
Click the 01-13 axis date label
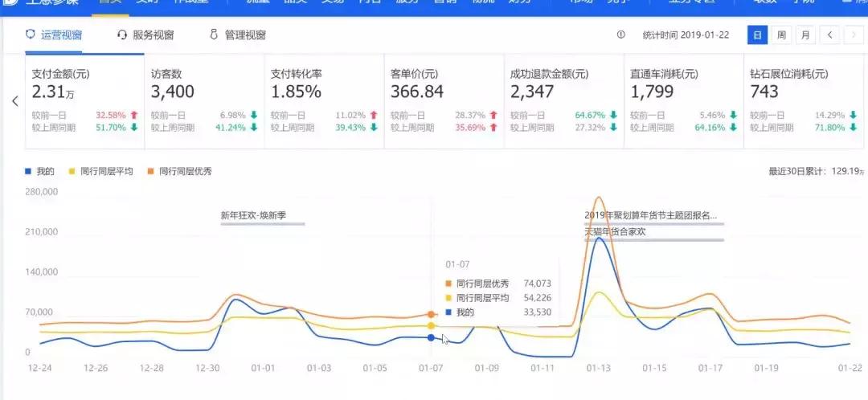pyautogui.click(x=599, y=368)
